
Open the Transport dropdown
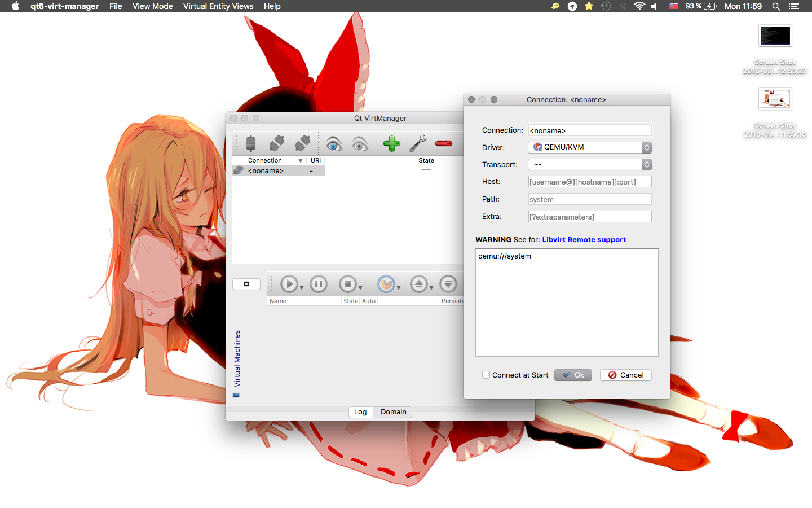pyautogui.click(x=590, y=164)
